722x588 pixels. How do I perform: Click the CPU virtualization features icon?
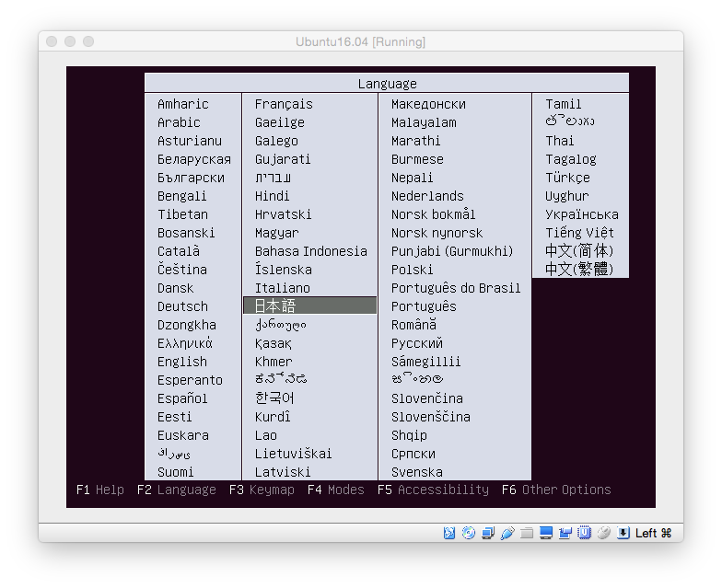pos(584,533)
